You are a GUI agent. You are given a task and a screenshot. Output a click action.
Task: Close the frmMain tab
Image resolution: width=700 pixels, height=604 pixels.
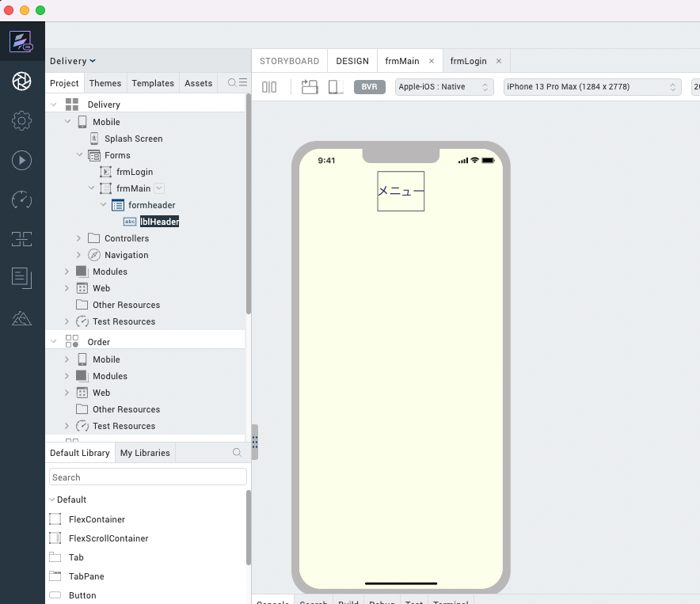[432, 61]
